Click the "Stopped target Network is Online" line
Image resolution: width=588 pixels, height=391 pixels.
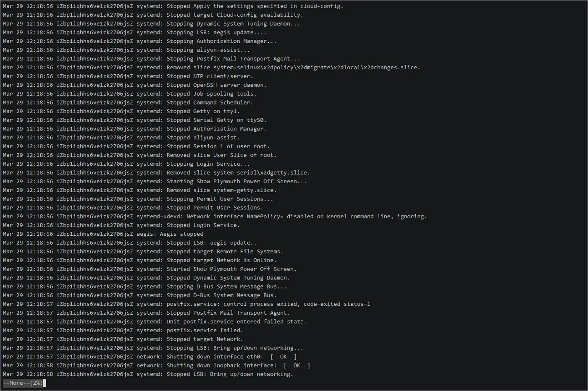tap(221, 260)
